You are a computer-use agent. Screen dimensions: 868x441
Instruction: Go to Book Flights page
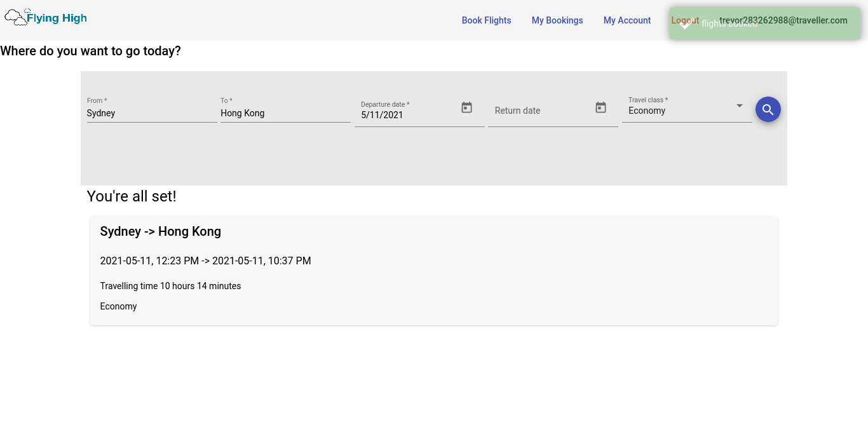click(x=486, y=20)
